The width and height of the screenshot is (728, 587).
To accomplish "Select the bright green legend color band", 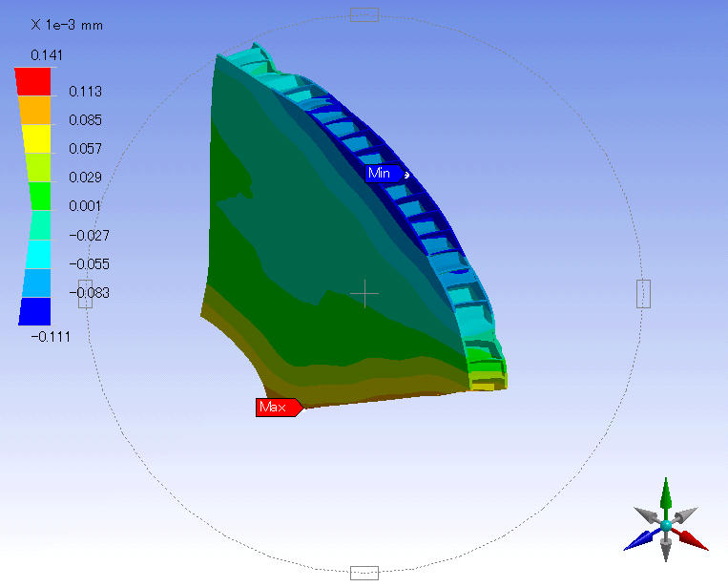I will tap(40, 197).
